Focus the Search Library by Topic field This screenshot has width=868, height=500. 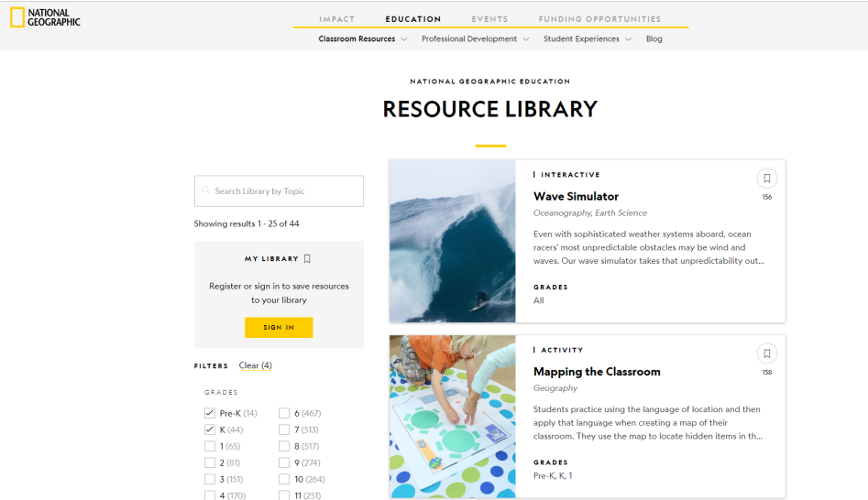pos(279,190)
